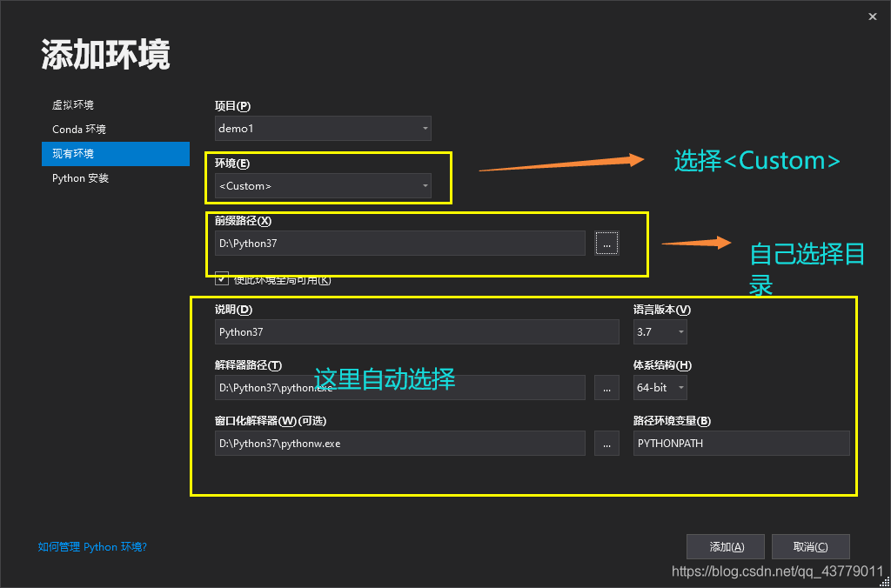Open the 语言版本 dropdown showing 3.7
Screen dimensions: 891x588
pyautogui.click(x=660, y=331)
